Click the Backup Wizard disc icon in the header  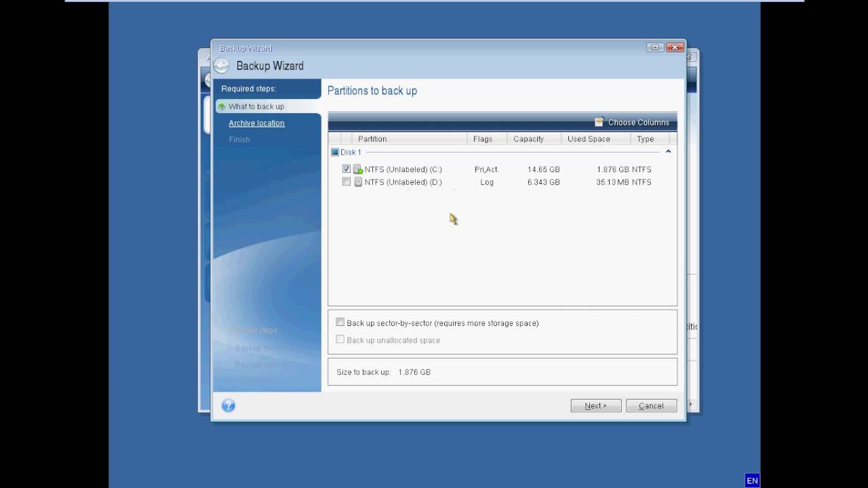click(x=221, y=65)
